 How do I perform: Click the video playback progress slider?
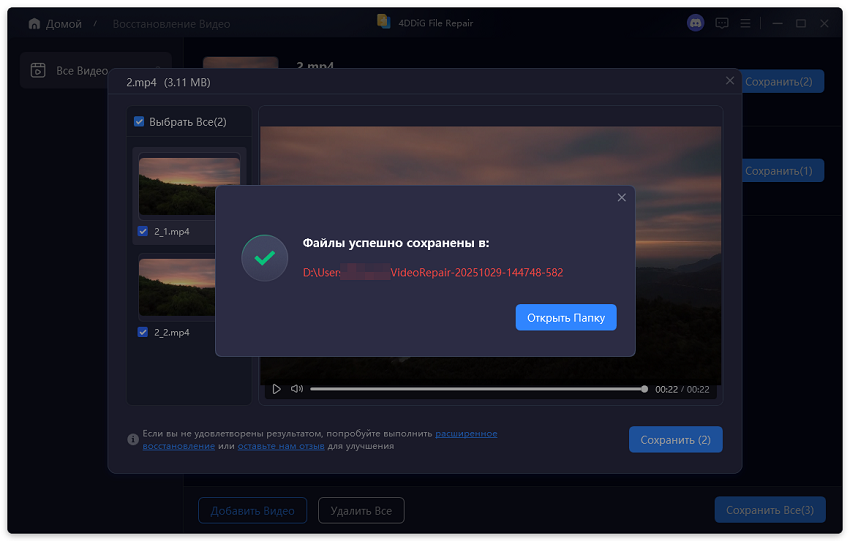coord(479,389)
